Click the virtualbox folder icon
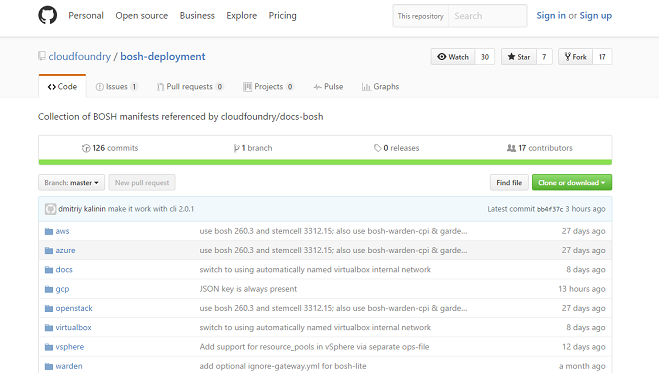 click(49, 328)
